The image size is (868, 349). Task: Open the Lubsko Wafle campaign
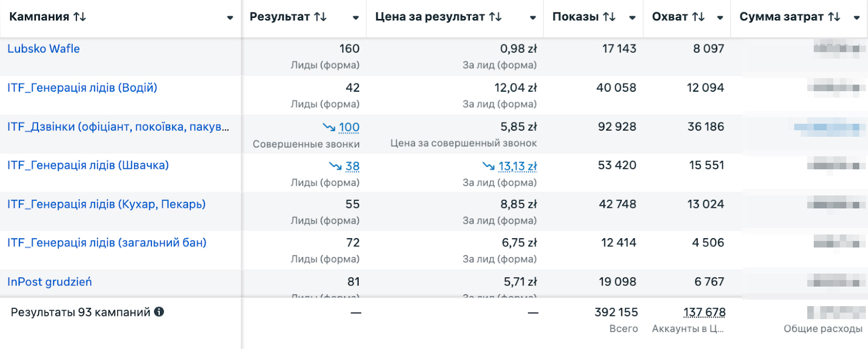tap(43, 48)
